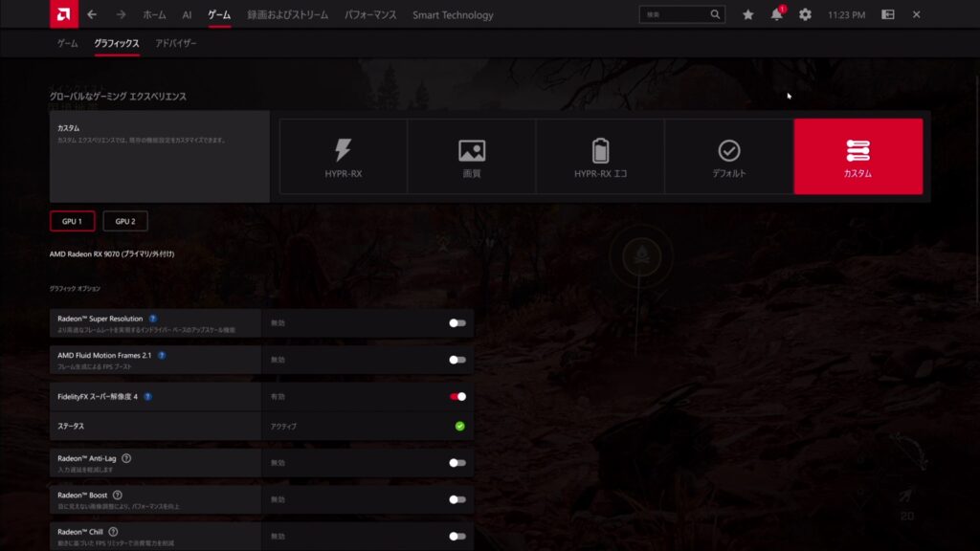Select the HYPR-RX profile tile

[344, 156]
